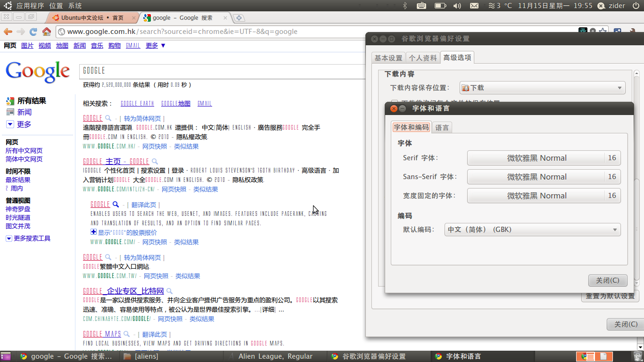This screenshot has width=644, height=362.
Task: Click the browser forward arrow
Action: tap(20, 32)
